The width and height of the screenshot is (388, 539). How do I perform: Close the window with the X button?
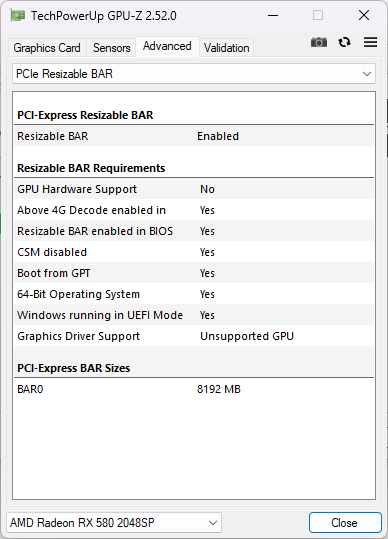tap(364, 15)
